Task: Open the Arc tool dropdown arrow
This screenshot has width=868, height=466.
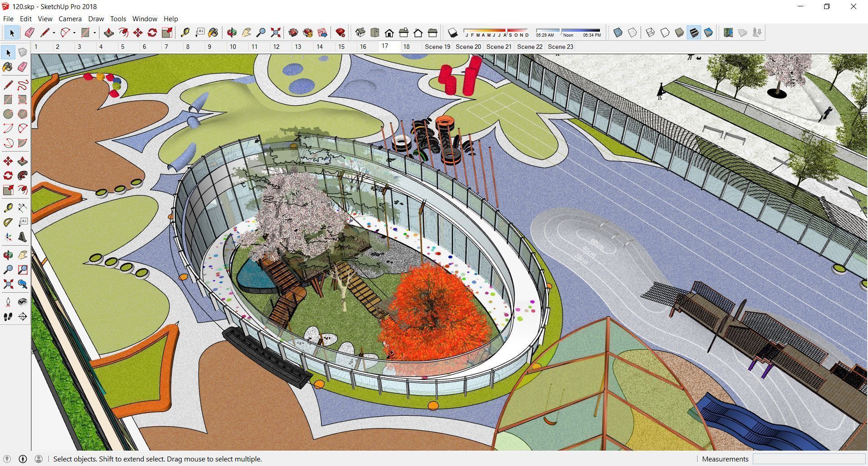Action: click(74, 33)
